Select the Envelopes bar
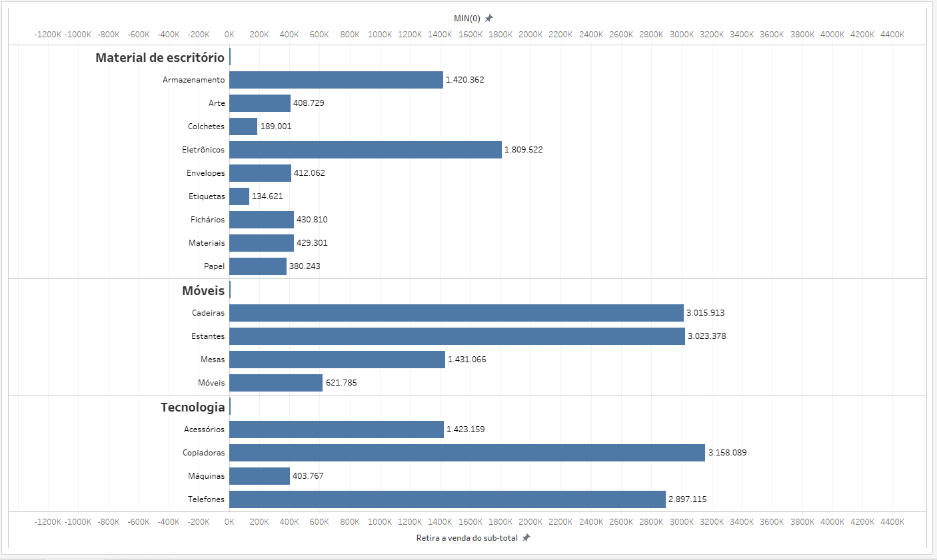Viewport: 937px width, 560px height. (x=260, y=173)
